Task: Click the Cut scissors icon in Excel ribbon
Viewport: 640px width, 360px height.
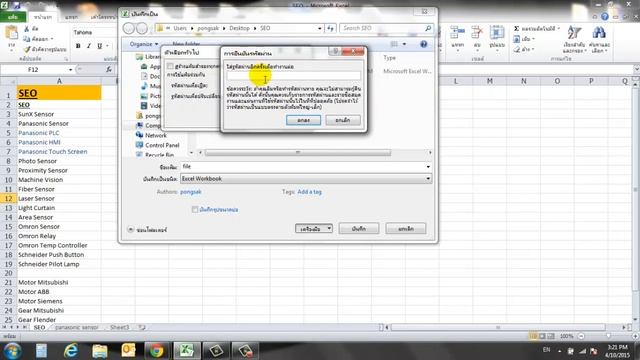Action: click(27, 29)
